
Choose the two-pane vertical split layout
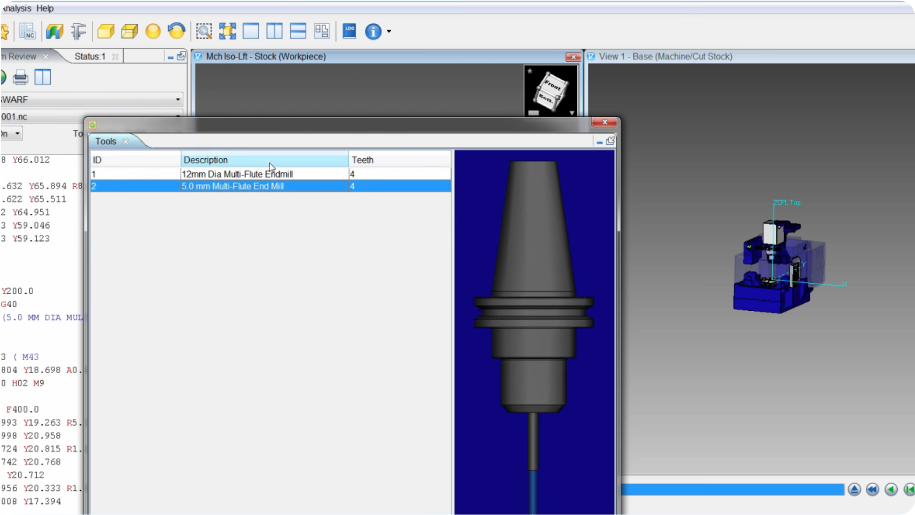[x=274, y=31]
